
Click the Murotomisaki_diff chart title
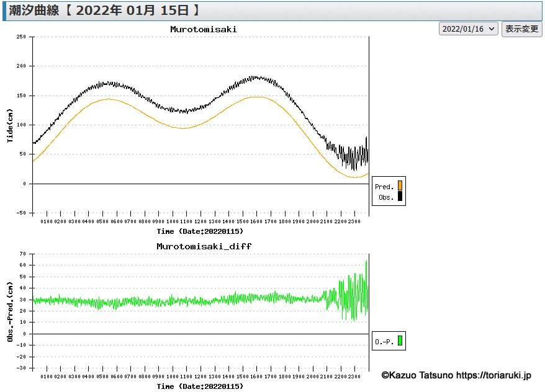[x=204, y=246]
